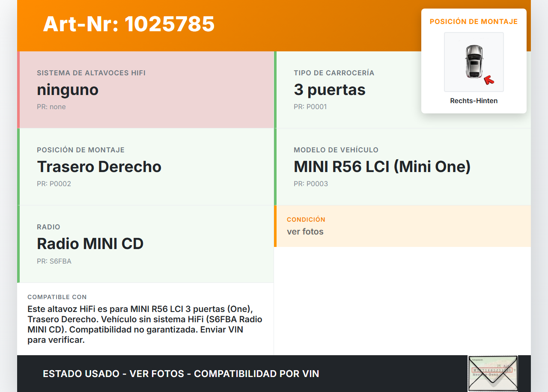Click the code PR: S6FBA

pos(54,261)
